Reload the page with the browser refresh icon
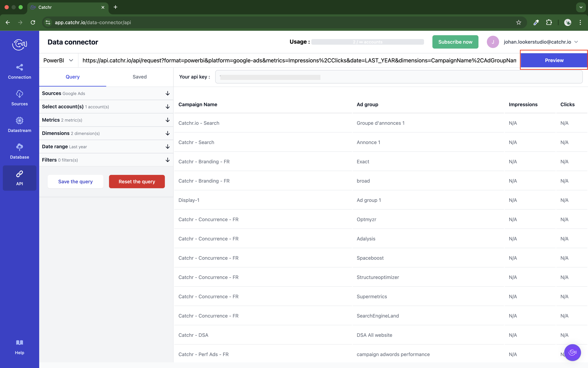588x368 pixels. click(33, 22)
